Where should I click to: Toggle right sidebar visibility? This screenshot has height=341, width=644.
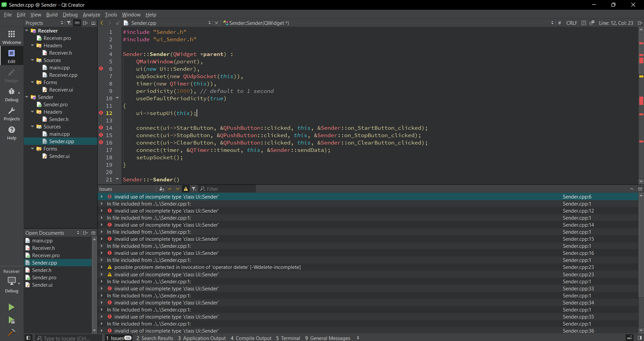click(x=640, y=338)
